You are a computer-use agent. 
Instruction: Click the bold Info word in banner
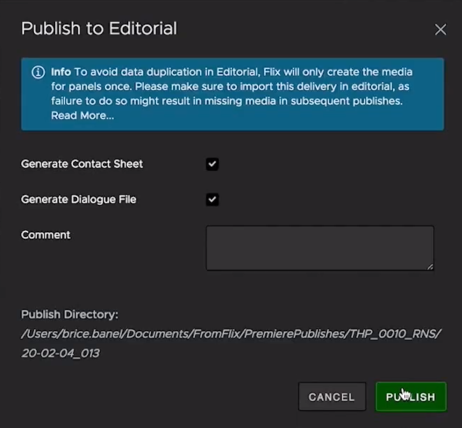[x=61, y=72]
